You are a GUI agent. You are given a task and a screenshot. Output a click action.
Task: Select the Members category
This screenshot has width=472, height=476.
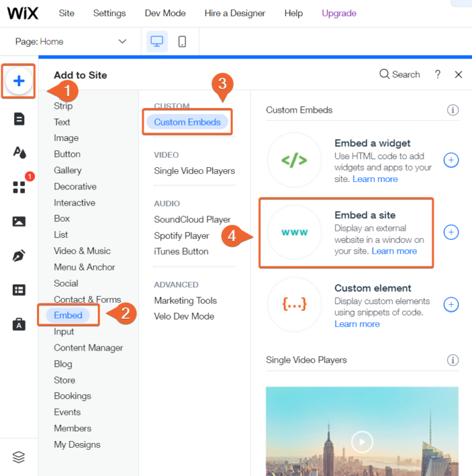[73, 428]
